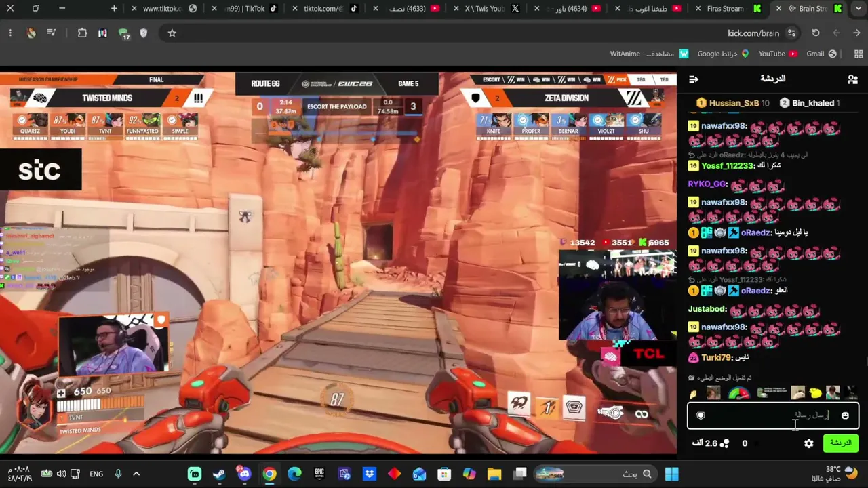This screenshot has width=868, height=488.
Task: Open Discord from the taskbar
Action: click(x=244, y=474)
